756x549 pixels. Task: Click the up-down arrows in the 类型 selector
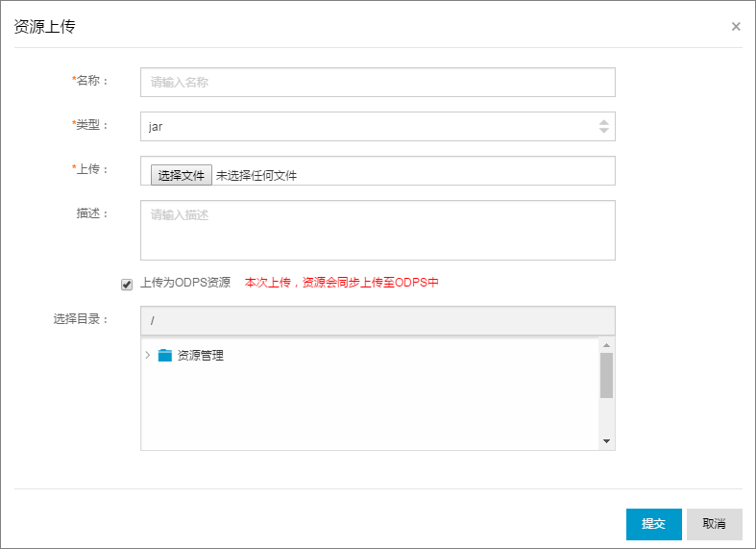tap(603, 126)
